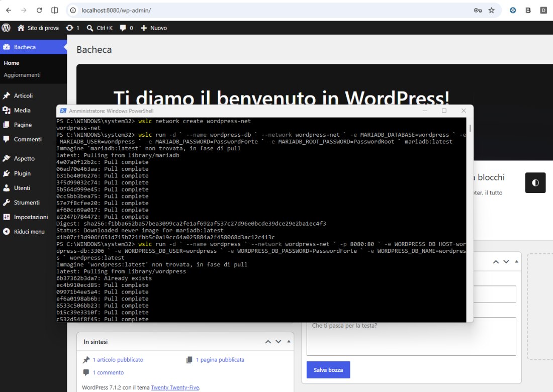Image resolution: width=553 pixels, height=392 pixels.
Task: Move the quick draft widget down
Action: point(506,261)
